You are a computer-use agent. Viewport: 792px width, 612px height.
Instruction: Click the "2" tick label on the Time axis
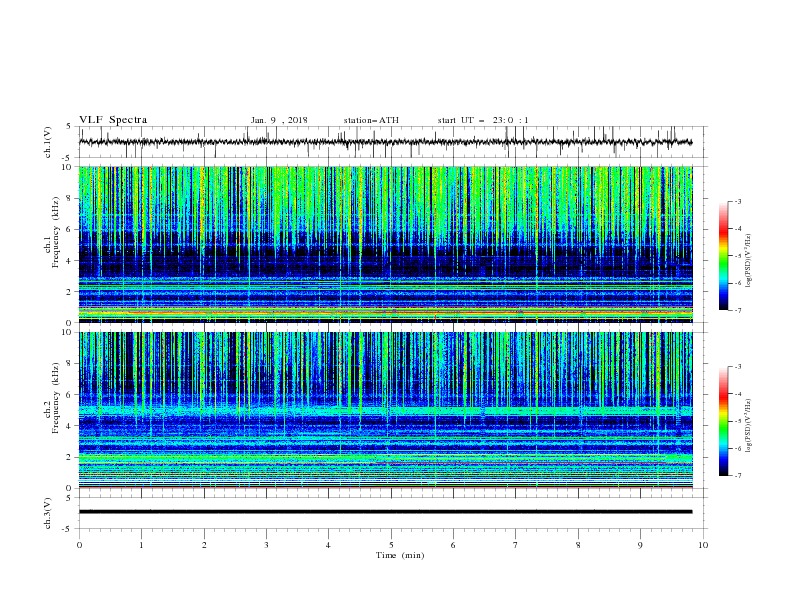pyautogui.click(x=204, y=545)
